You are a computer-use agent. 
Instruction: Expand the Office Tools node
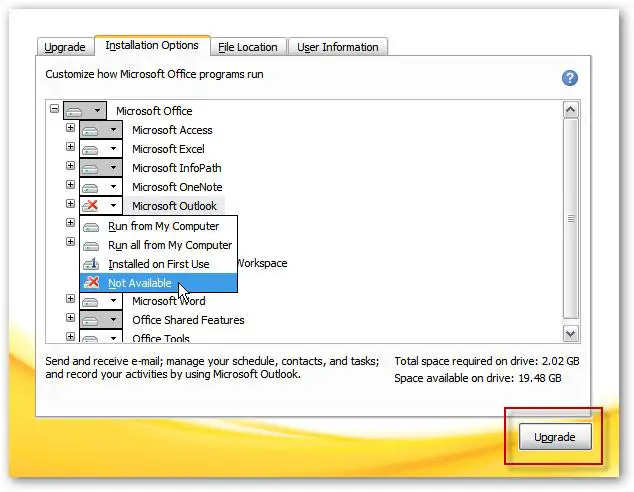(x=70, y=337)
